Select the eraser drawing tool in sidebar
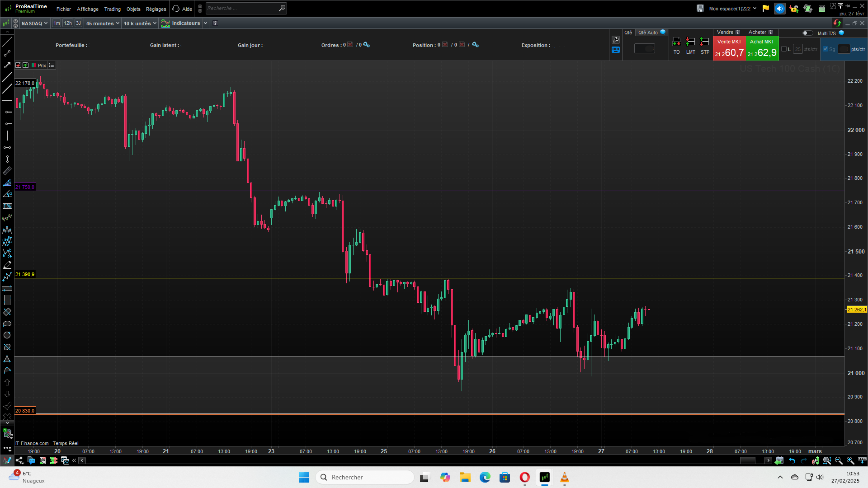 (x=7, y=265)
